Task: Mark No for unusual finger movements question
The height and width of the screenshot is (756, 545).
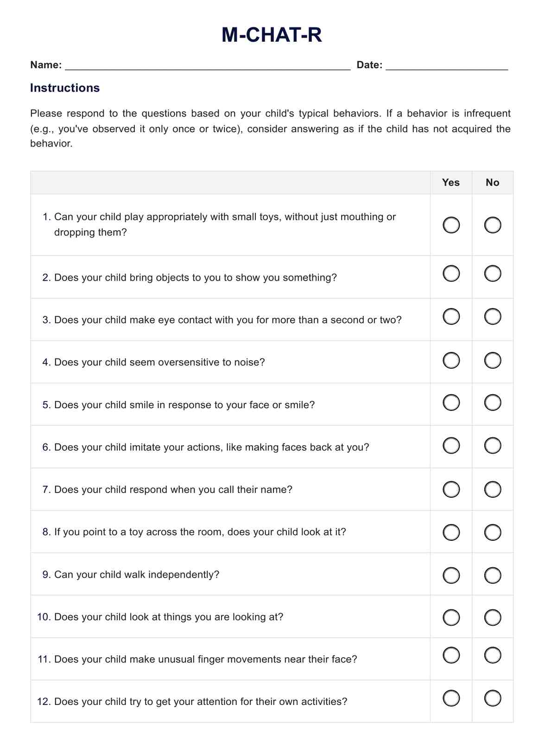Action: click(492, 655)
